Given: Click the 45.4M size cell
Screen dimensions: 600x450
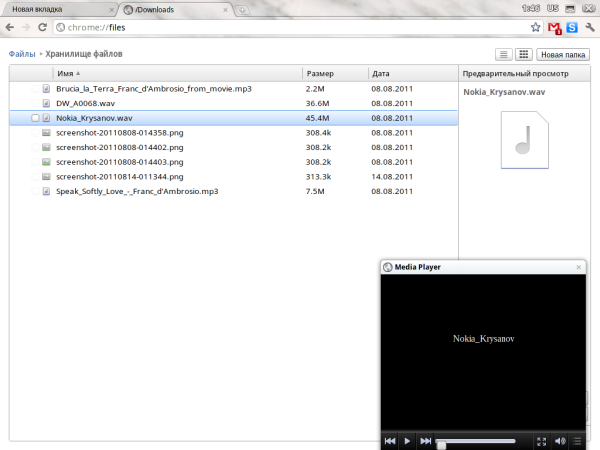Looking at the screenshot, I should click(x=317, y=118).
